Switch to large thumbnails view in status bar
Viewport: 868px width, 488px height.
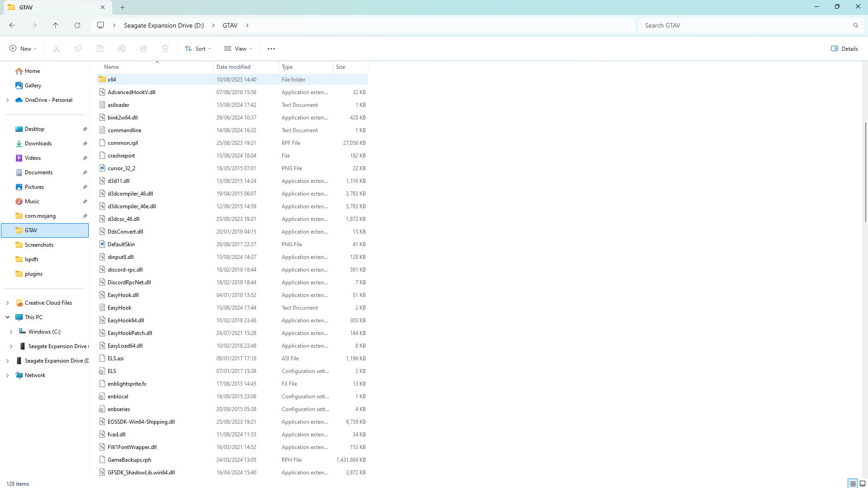863,483
